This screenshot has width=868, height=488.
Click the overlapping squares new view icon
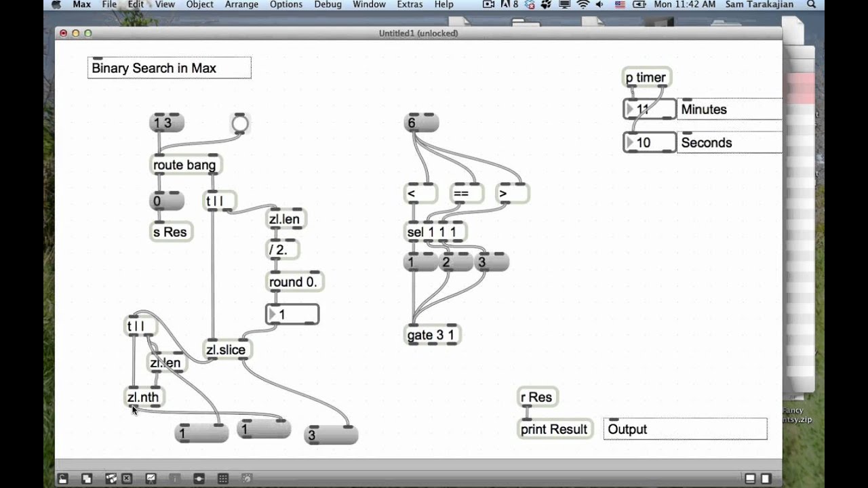87,479
